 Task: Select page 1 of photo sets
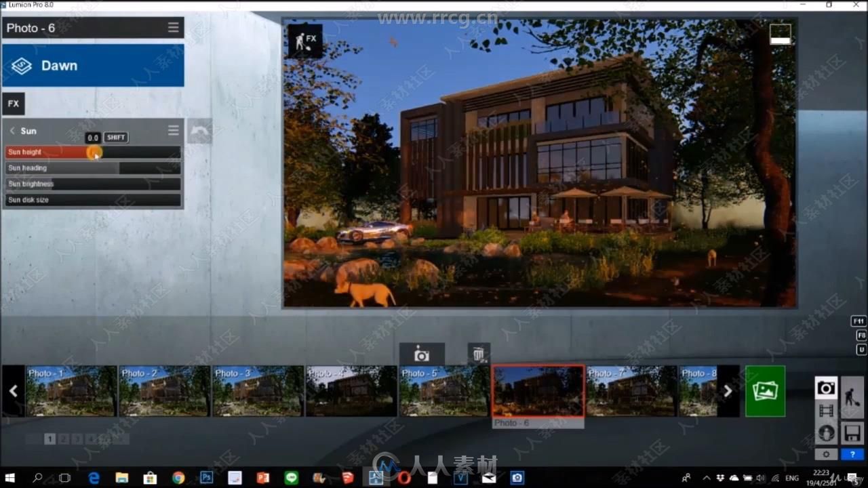tap(50, 439)
